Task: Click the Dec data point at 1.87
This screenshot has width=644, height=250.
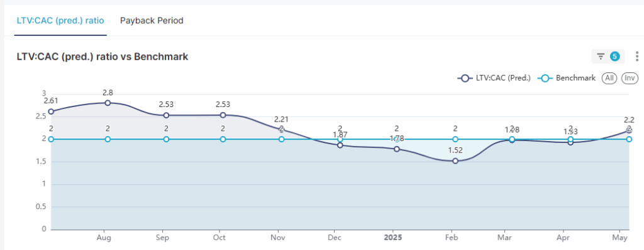Action: [x=340, y=145]
